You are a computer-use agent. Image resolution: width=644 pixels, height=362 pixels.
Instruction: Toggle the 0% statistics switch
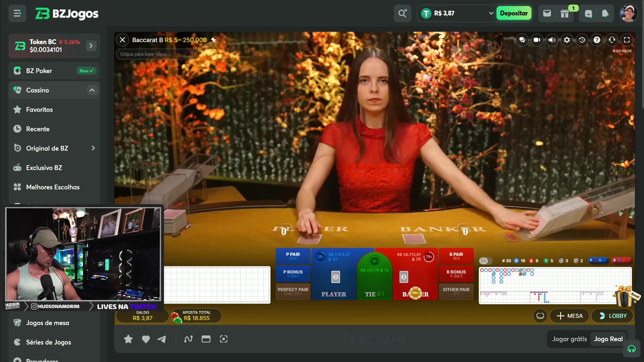pos(485,261)
